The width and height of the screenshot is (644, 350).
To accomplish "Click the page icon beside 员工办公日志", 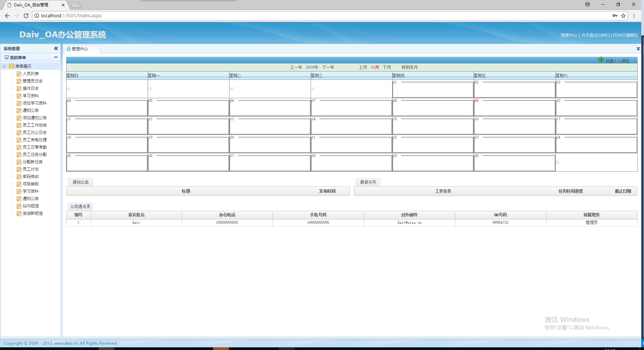I will [19, 133].
